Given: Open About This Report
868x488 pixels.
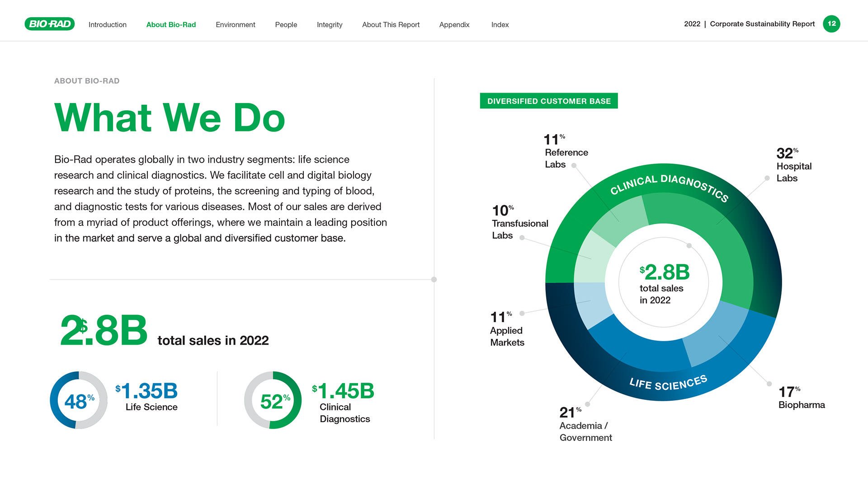Looking at the screenshot, I should coord(391,25).
